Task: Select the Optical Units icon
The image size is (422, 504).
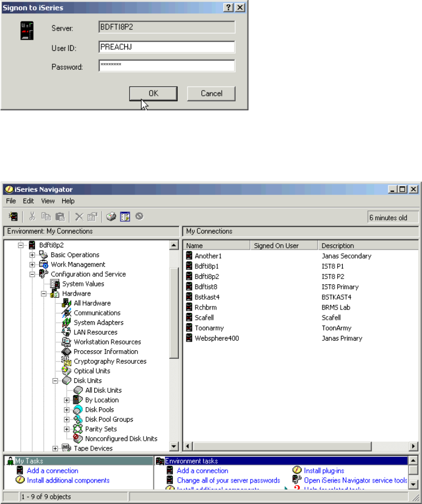Action: tap(66, 371)
